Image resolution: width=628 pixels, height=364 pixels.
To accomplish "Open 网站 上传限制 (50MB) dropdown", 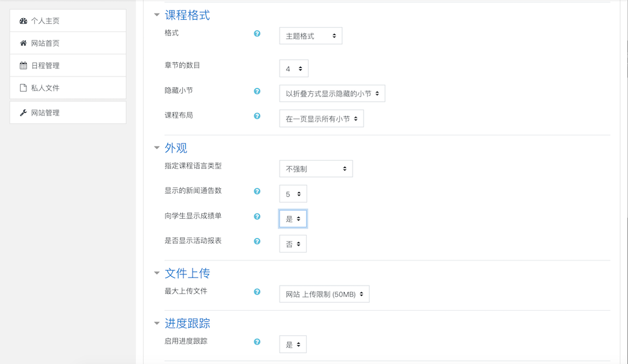I will 324,294.
